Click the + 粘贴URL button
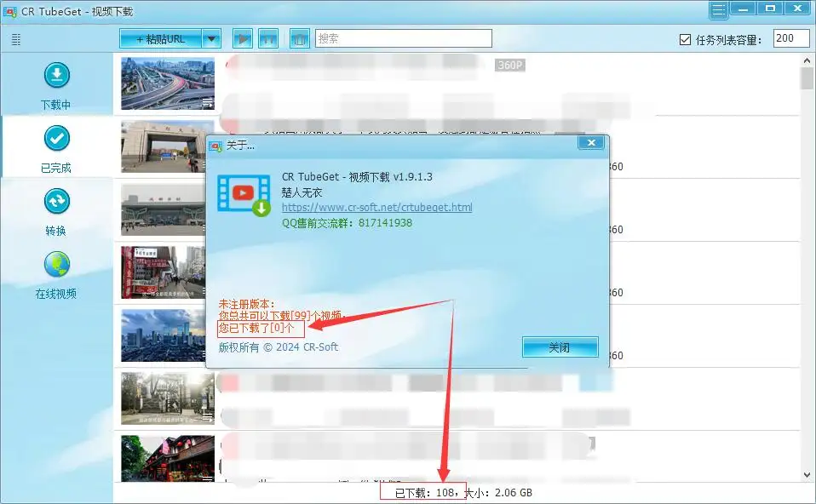This screenshot has width=816, height=504. 161,39
